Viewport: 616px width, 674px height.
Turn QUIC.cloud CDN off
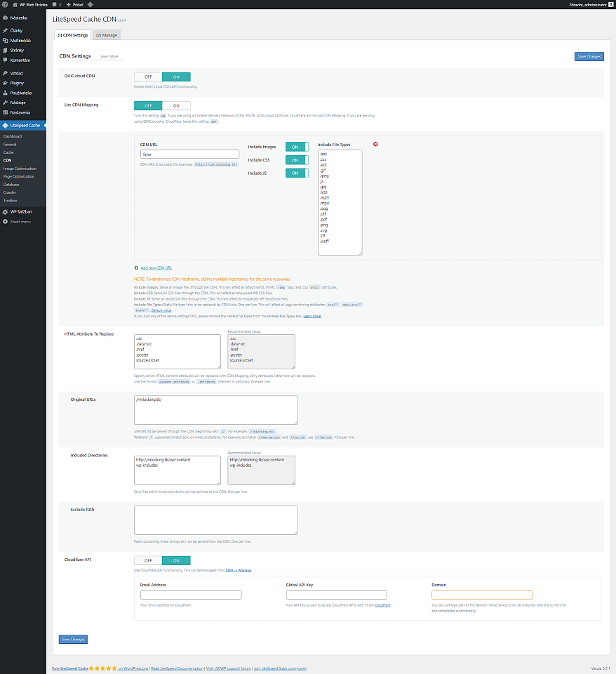(148, 77)
